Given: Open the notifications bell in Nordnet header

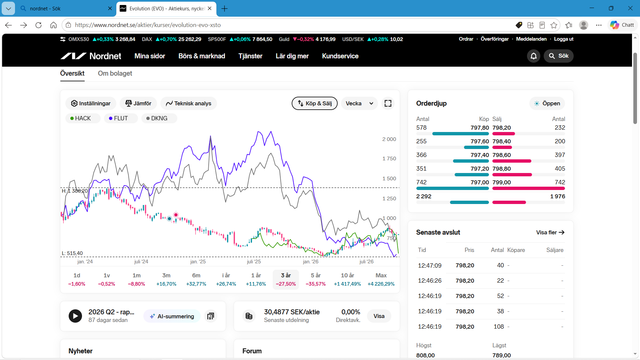Looking at the screenshot, I should [533, 56].
